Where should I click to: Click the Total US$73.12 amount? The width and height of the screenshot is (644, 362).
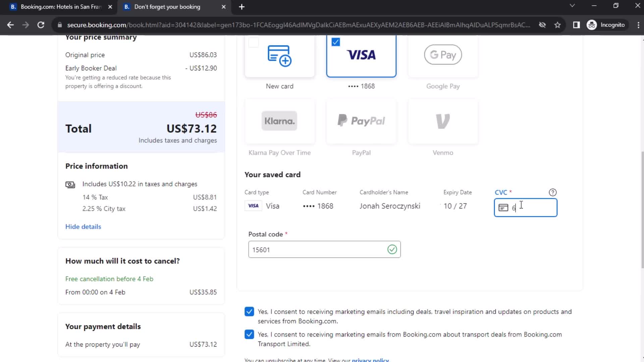coord(192,129)
